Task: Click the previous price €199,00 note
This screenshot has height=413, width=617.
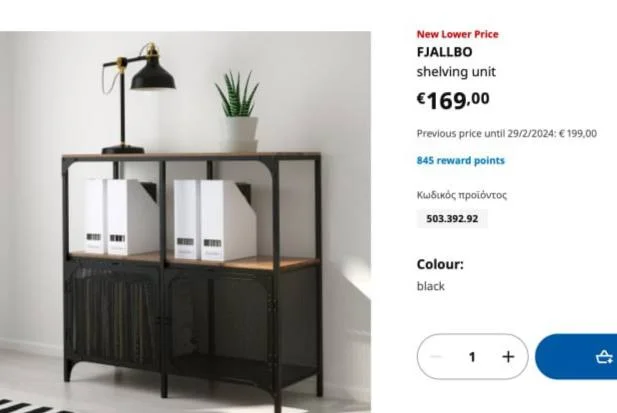Action: pyautogui.click(x=507, y=134)
